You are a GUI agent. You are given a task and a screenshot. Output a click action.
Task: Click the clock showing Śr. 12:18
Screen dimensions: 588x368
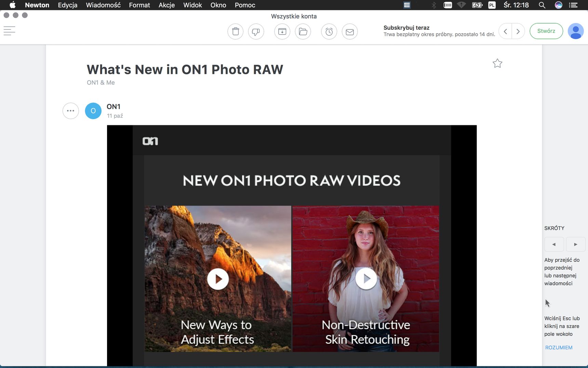tap(516, 5)
